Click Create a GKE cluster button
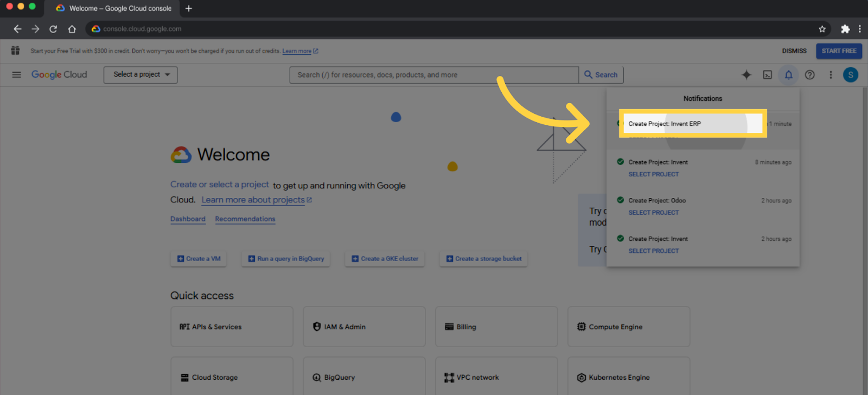 point(385,259)
